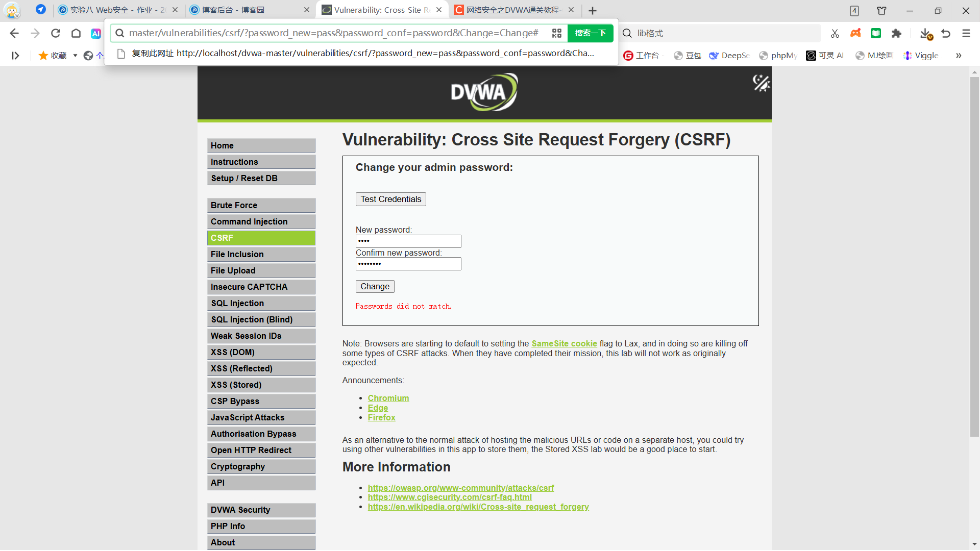This screenshot has width=980, height=551.
Task: Expand the bookmarks favorites dropdown arrow
Action: click(x=75, y=56)
